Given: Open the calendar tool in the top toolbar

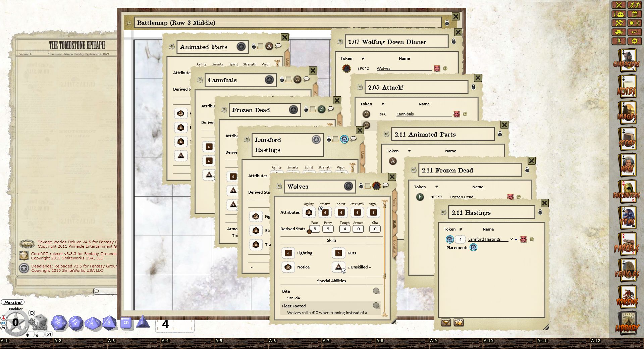Looking at the screenshot, I should coord(634,14).
